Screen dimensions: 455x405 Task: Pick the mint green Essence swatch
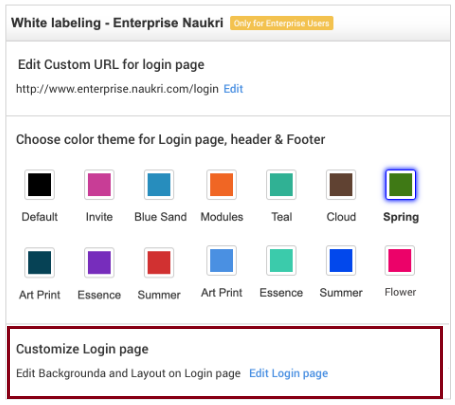(281, 260)
